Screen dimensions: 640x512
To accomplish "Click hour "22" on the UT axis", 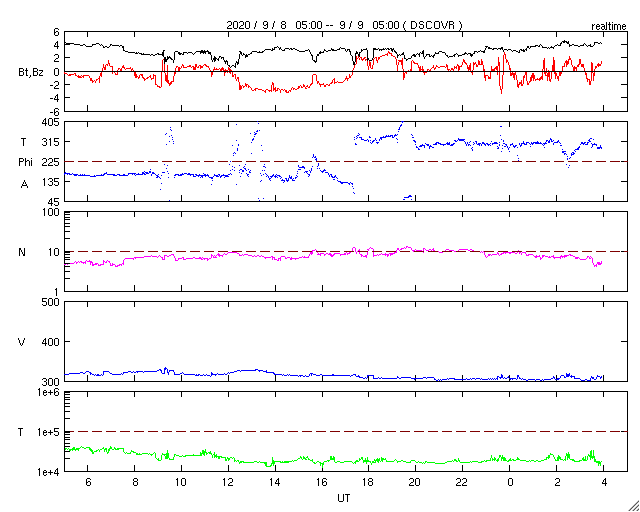I will tap(463, 483).
